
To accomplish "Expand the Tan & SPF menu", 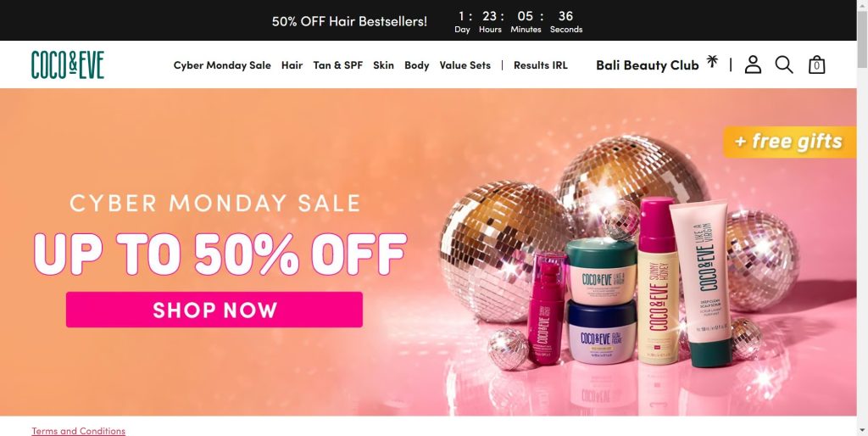I will [x=337, y=65].
